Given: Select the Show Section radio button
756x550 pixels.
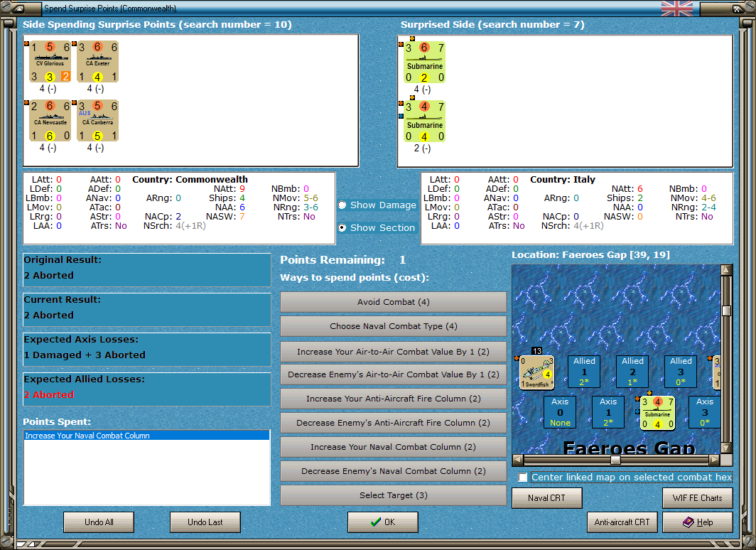Looking at the screenshot, I should click(342, 227).
